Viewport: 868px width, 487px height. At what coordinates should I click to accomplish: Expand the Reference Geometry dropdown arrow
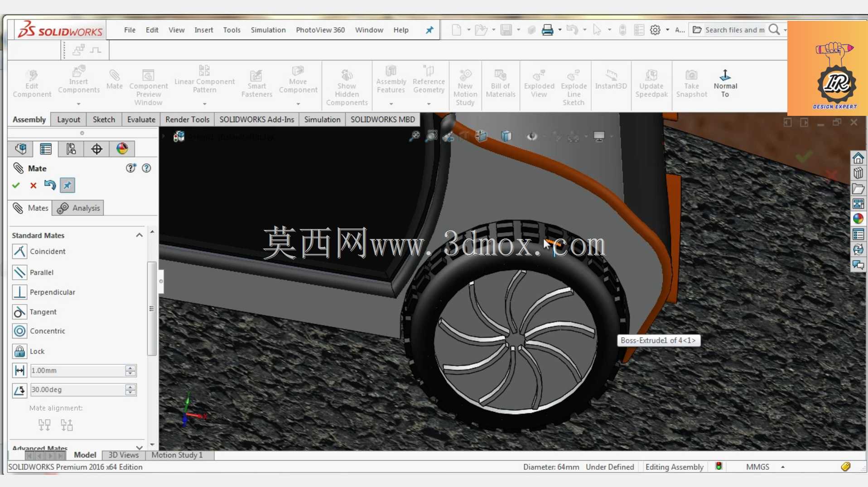pos(429,104)
